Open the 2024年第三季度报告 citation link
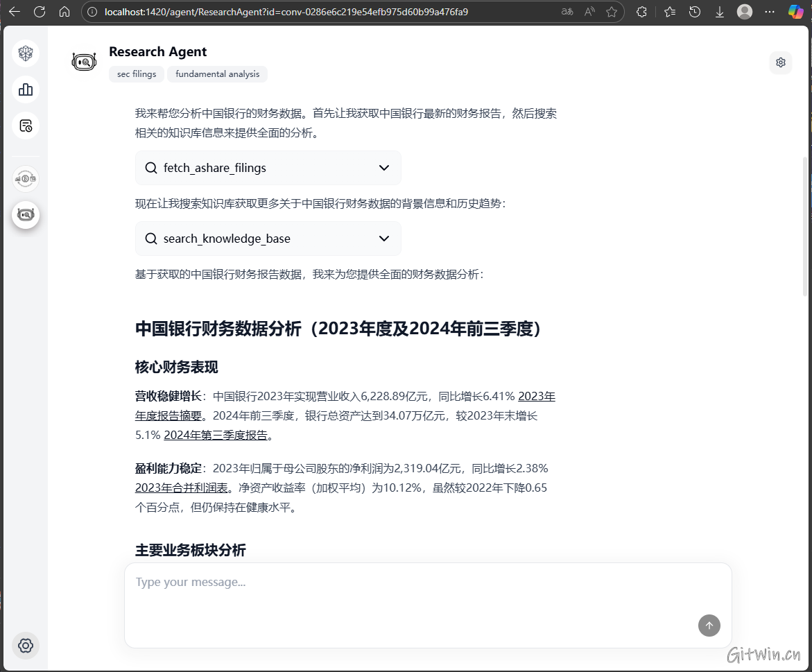 (x=216, y=436)
